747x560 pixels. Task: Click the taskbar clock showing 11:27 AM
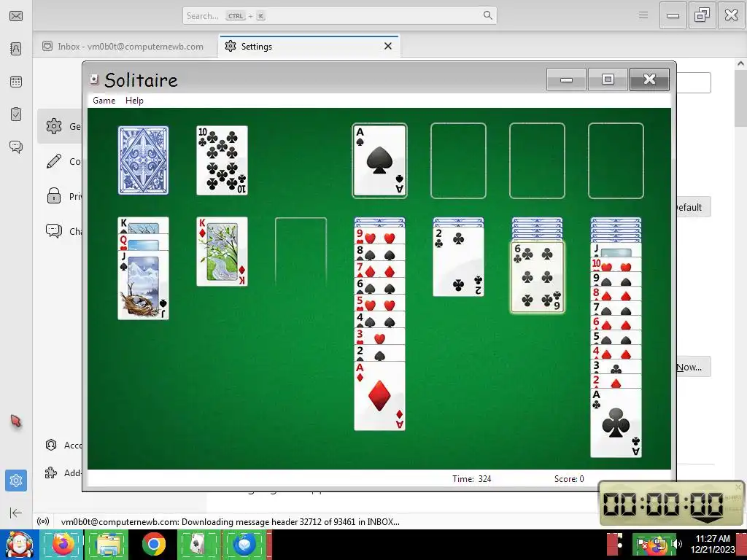[x=712, y=544]
